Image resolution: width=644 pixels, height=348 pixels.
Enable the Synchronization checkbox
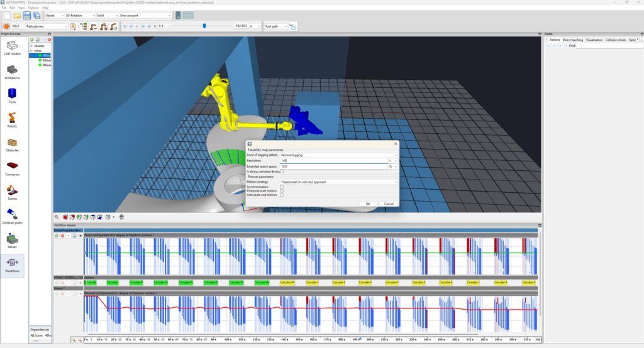282,187
